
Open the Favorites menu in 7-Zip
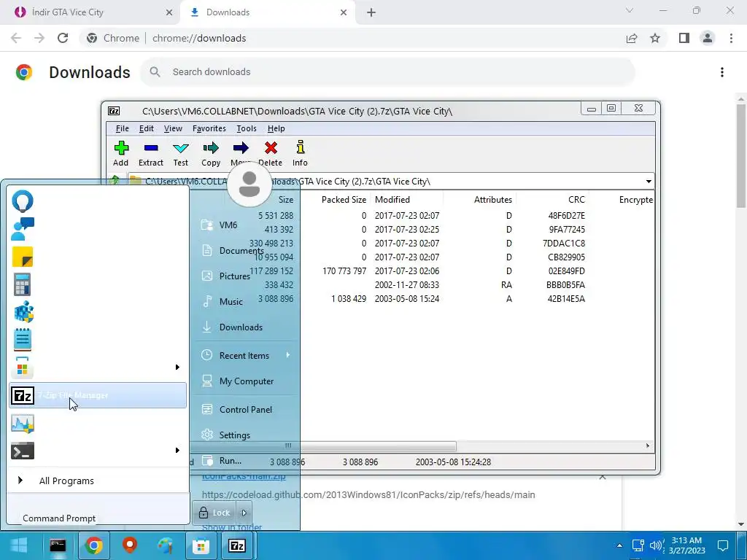tap(209, 128)
